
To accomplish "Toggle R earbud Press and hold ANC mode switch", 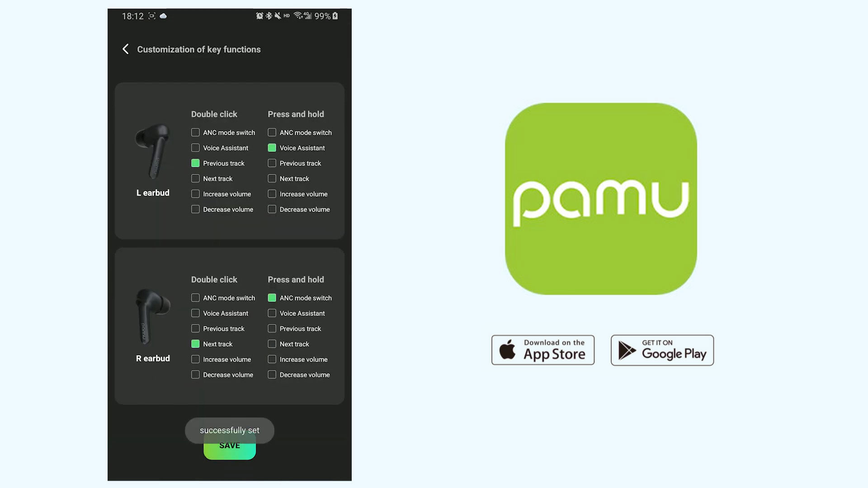I will [272, 297].
